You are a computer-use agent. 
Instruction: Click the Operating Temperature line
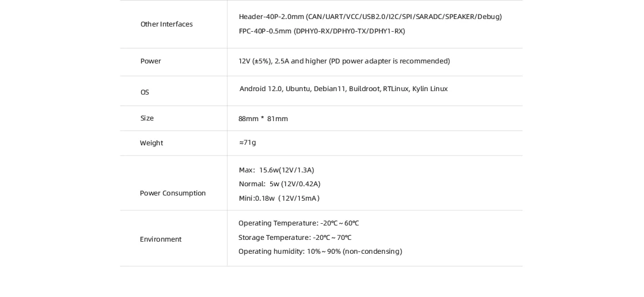[x=298, y=223]
